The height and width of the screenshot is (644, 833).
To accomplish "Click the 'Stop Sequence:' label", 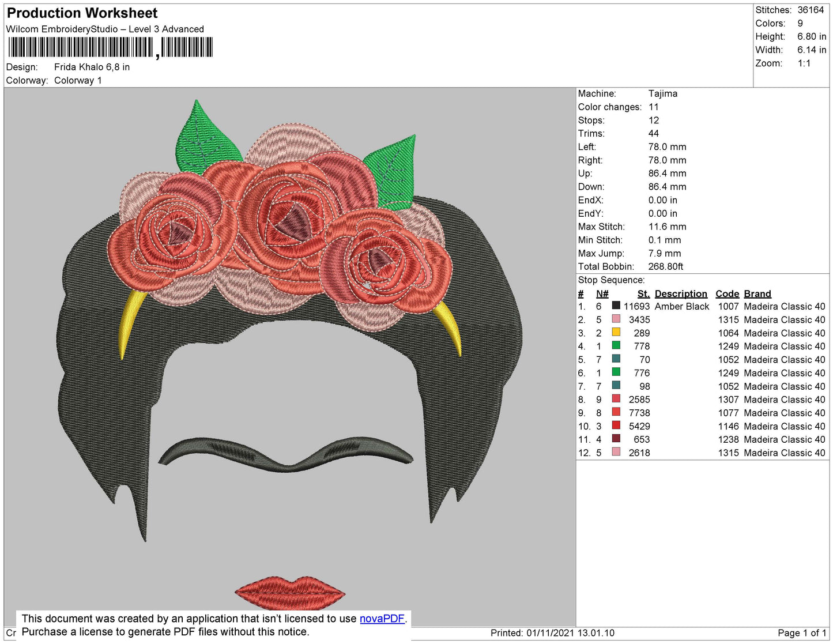I will click(x=611, y=280).
